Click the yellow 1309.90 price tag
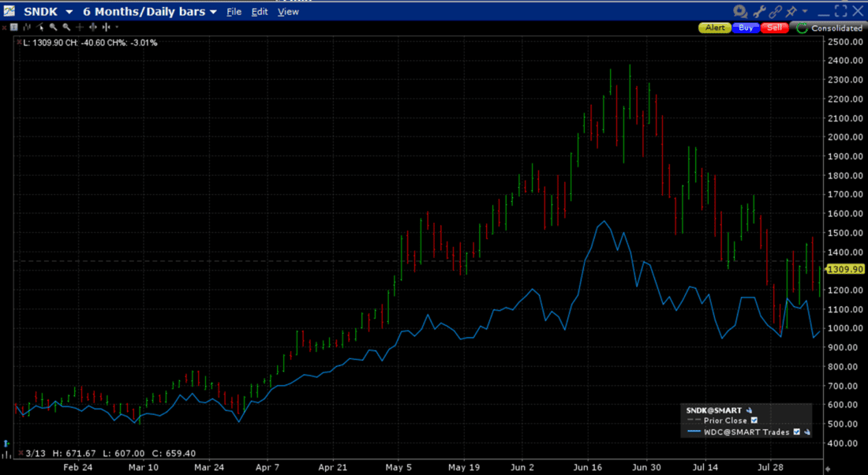 pyautogui.click(x=845, y=269)
